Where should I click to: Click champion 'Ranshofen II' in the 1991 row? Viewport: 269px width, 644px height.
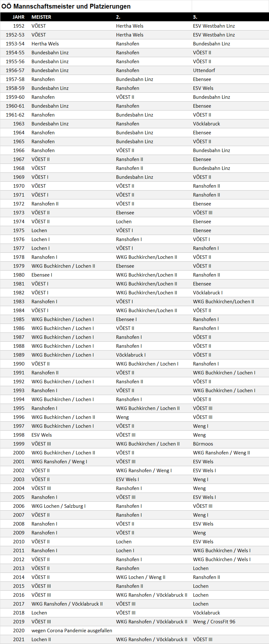coord(45,373)
